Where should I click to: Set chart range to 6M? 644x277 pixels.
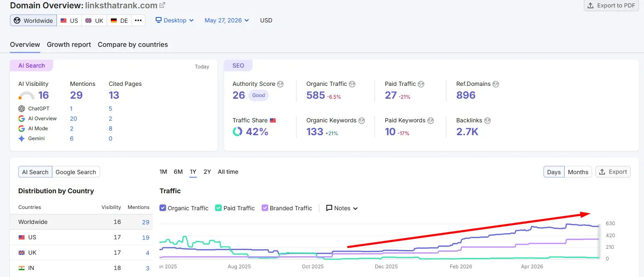[x=178, y=172]
